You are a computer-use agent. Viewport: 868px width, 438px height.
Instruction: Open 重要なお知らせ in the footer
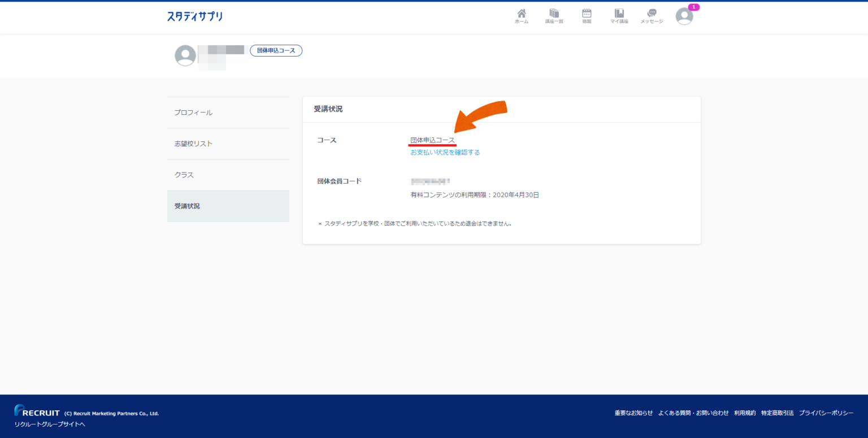point(633,413)
